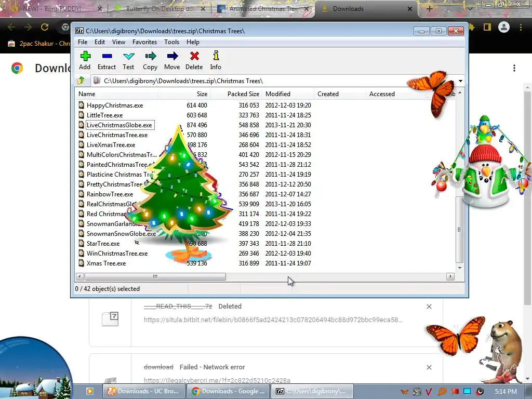Click the media player taskbar icon
The image size is (532, 399).
pyautogui.click(x=90, y=391)
